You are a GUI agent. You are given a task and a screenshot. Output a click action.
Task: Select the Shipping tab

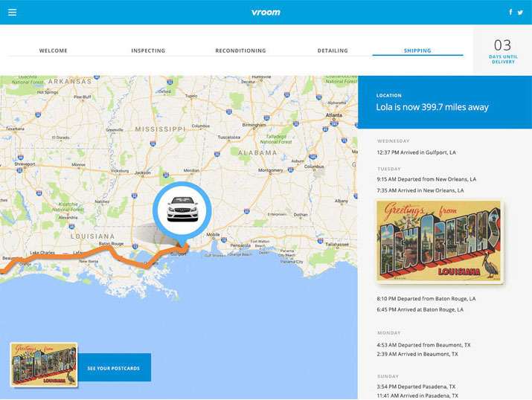417,51
